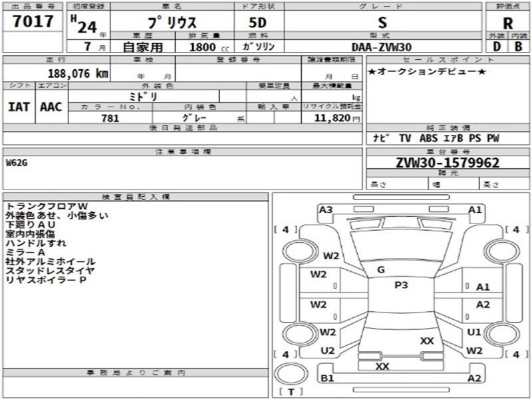The image size is (532, 399).
Task: Select the mileage 188,076 km
Action: (78, 73)
